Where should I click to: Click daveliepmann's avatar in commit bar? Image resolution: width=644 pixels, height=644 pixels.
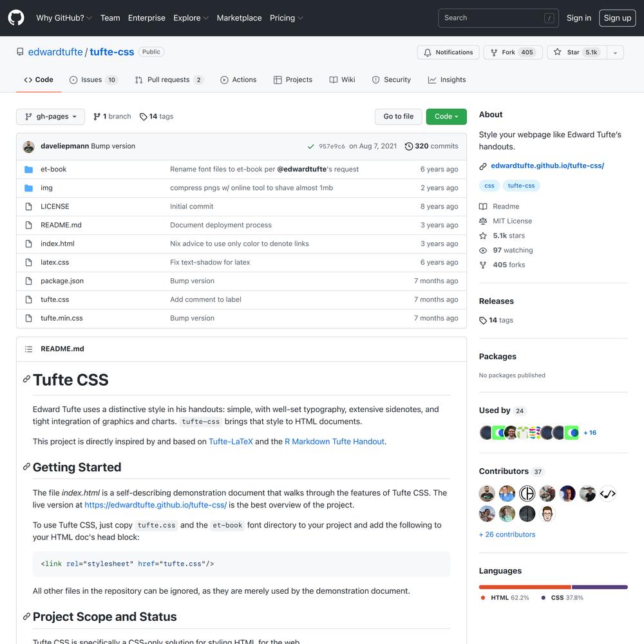tap(29, 147)
